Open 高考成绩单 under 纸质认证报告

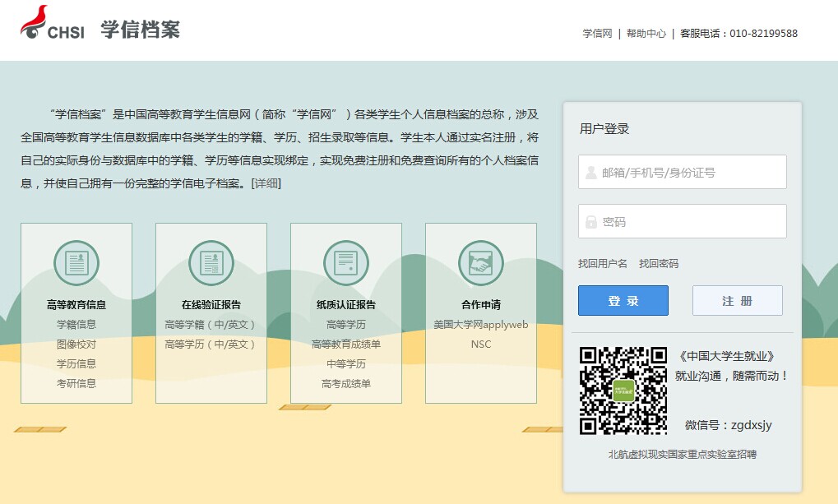click(346, 384)
